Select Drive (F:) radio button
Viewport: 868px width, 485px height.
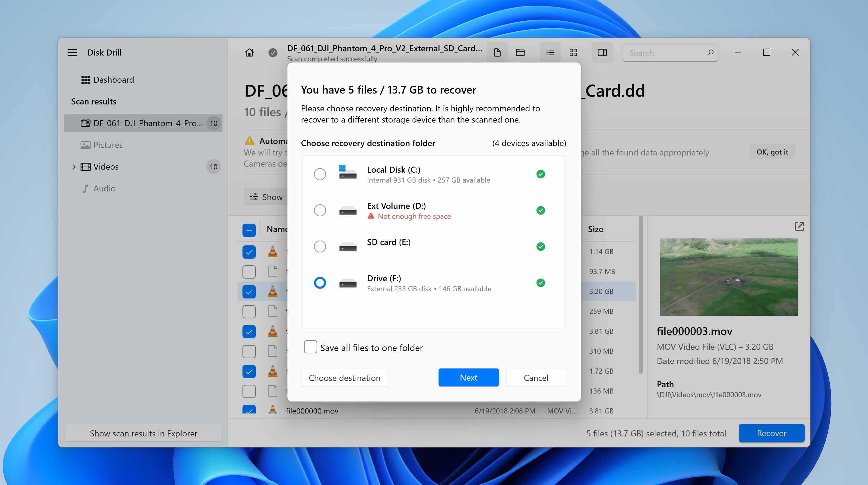(320, 283)
